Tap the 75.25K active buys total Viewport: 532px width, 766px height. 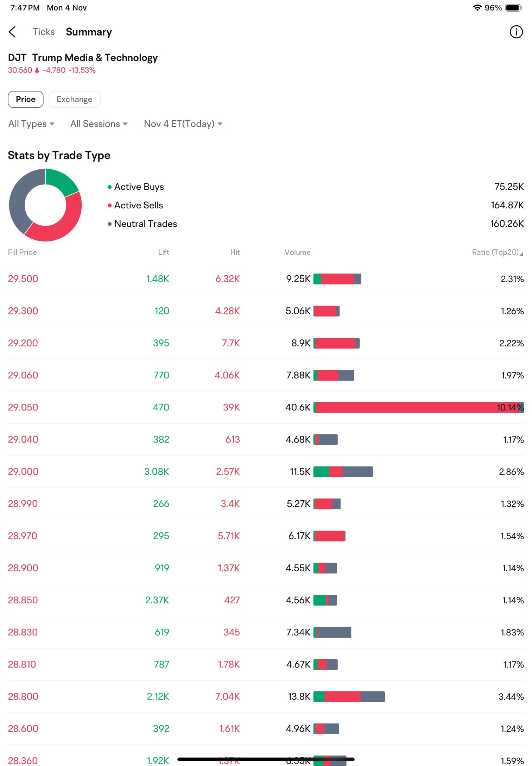[x=509, y=187]
